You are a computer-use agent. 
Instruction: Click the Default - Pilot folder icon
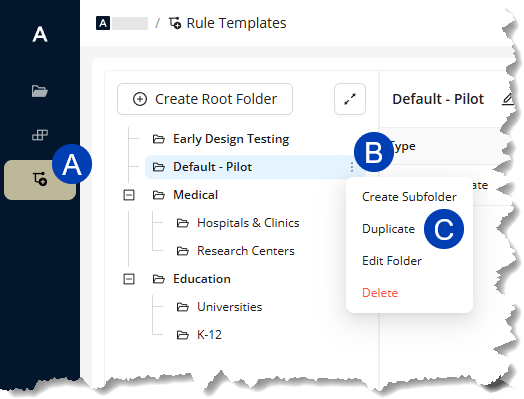tap(159, 167)
